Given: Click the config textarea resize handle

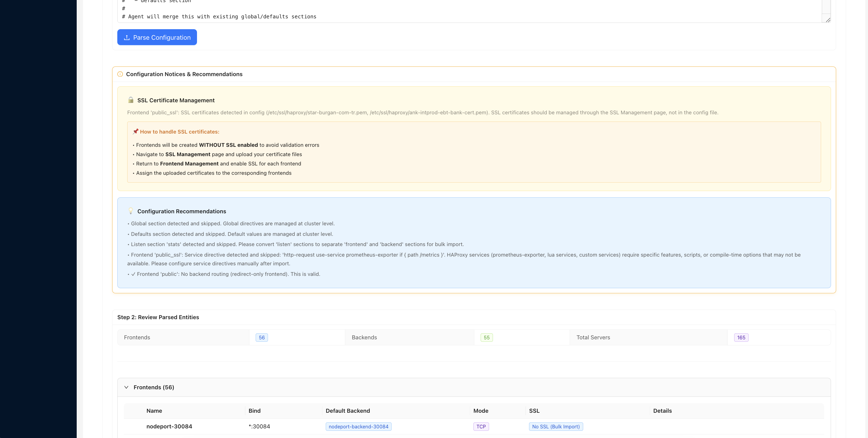Looking at the screenshot, I should [x=828, y=20].
